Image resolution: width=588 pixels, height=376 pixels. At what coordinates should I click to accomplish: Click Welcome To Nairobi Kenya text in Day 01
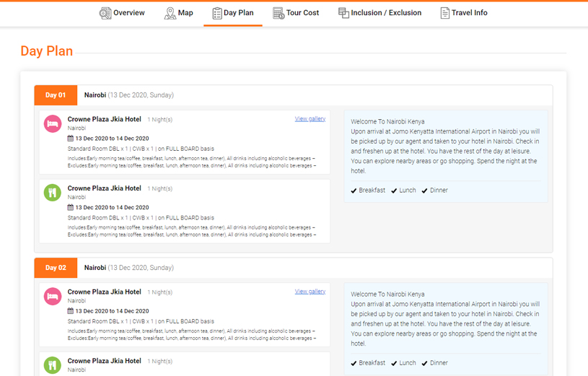(x=387, y=121)
